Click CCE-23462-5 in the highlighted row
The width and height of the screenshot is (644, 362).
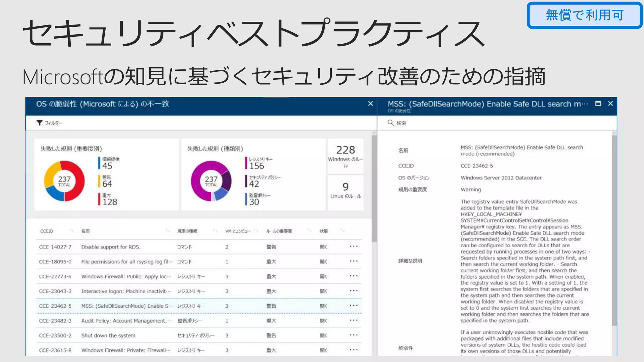pyautogui.click(x=55, y=306)
